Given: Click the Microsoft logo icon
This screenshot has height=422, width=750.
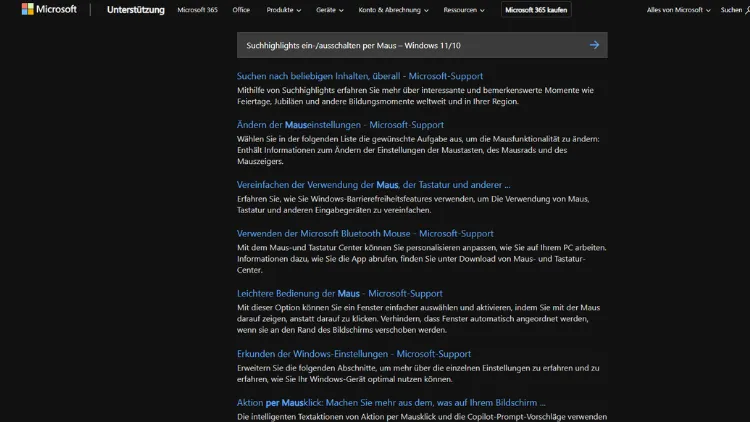Looking at the screenshot, I should point(28,9).
